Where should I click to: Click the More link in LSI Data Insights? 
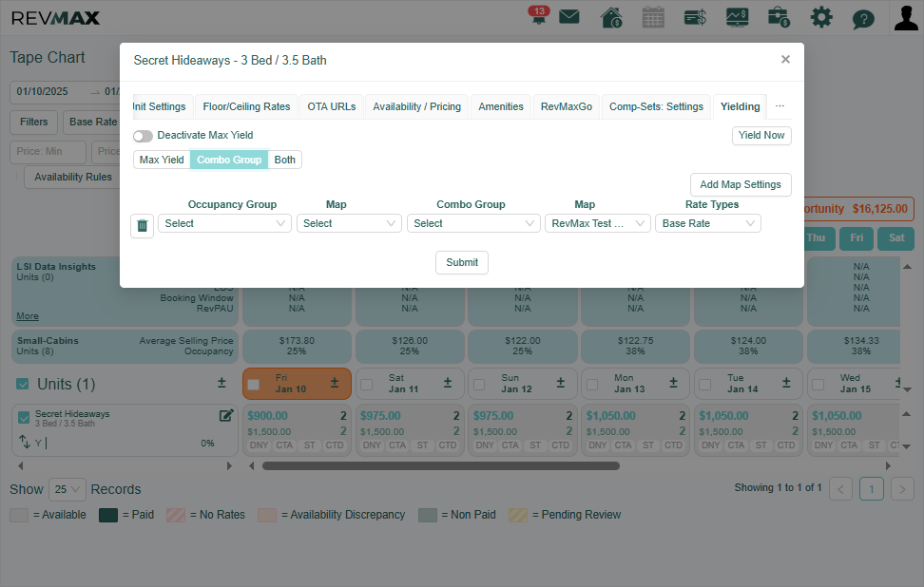point(28,316)
